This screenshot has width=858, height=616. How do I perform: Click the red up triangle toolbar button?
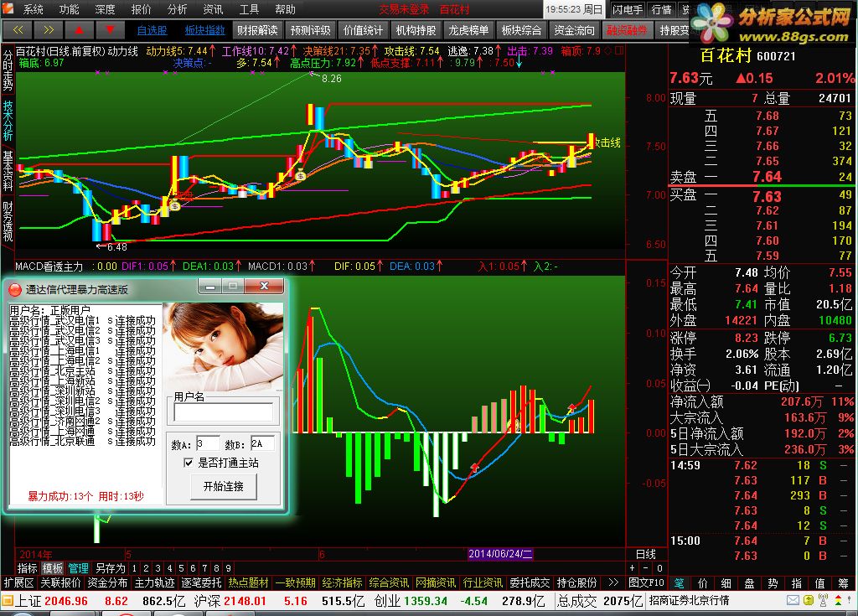(79, 30)
